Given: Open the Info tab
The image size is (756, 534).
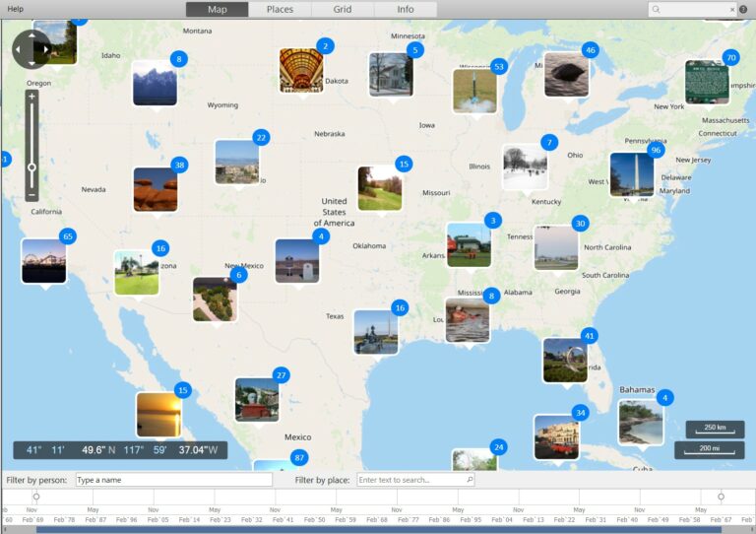Looking at the screenshot, I should pyautogui.click(x=406, y=10).
